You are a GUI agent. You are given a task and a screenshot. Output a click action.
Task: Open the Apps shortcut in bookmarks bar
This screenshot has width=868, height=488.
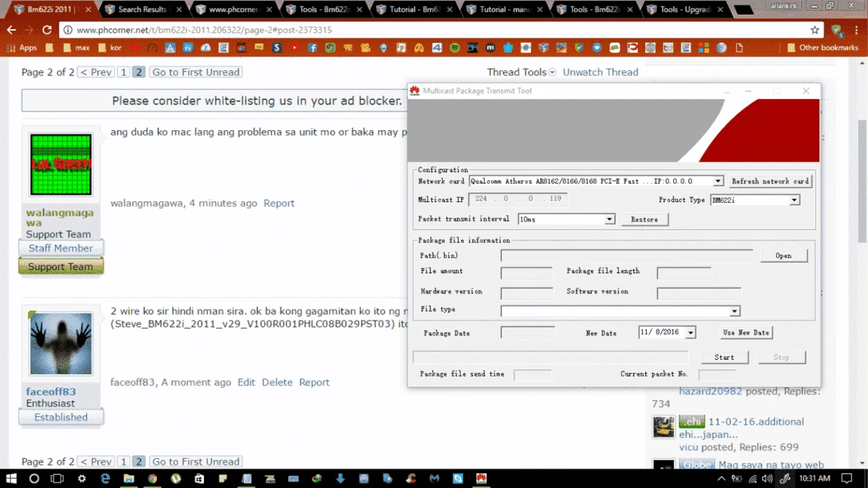[x=21, y=48]
